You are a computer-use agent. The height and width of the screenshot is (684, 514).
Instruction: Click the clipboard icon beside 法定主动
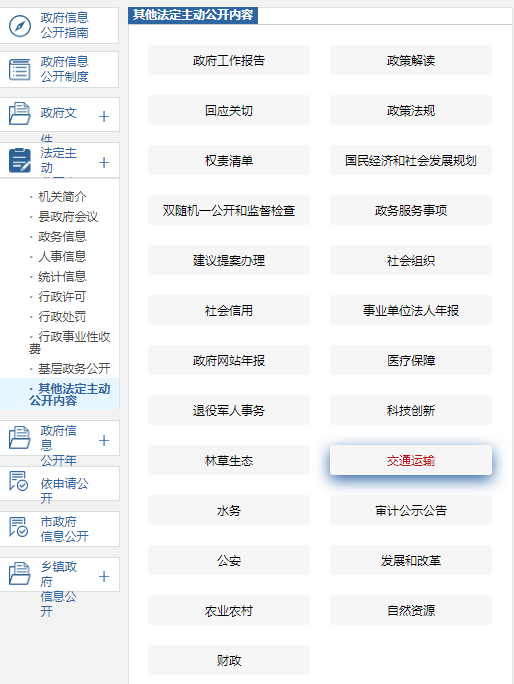tap(20, 160)
